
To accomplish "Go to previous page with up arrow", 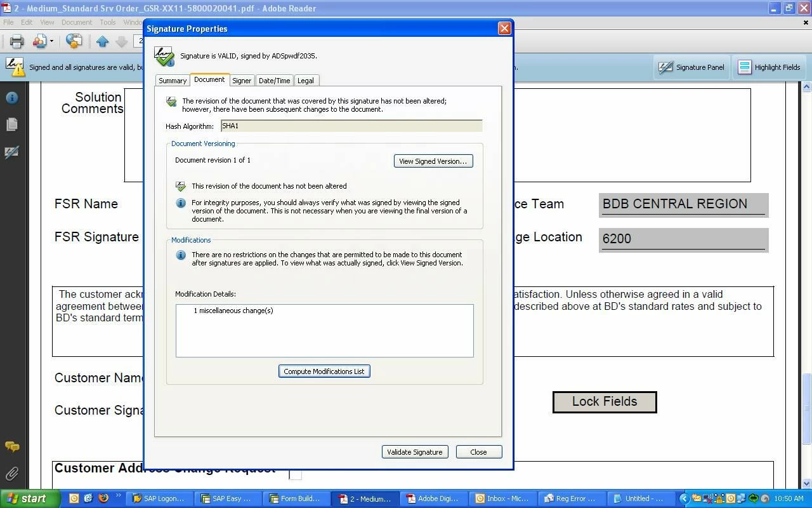I will click(103, 41).
